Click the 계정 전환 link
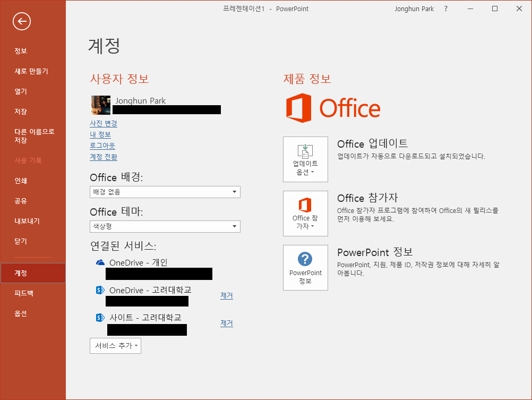The height and width of the screenshot is (400, 532). tap(104, 157)
